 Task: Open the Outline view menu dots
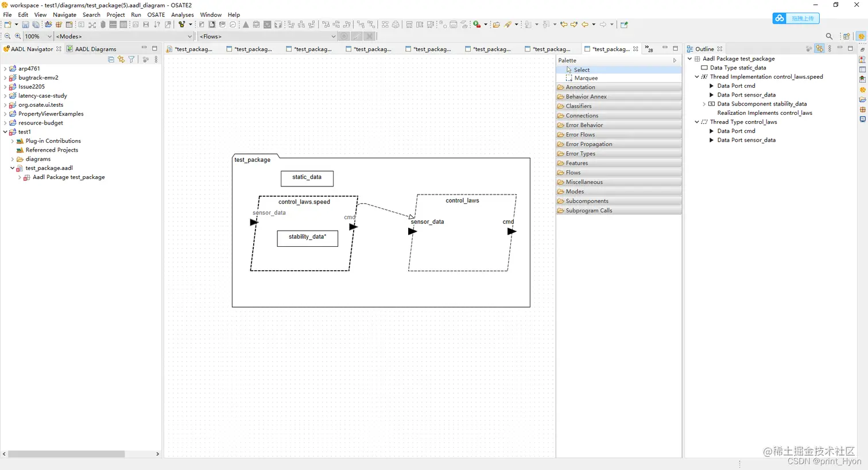click(x=830, y=49)
